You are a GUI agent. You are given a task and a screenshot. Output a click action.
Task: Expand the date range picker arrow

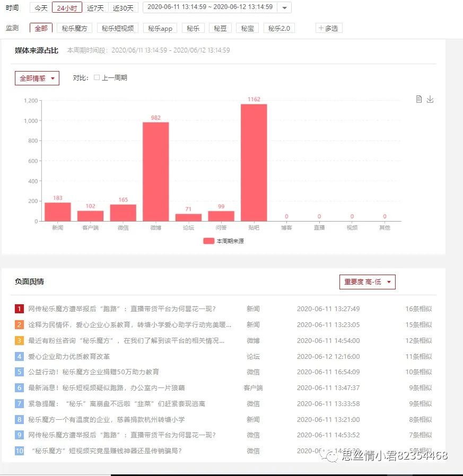pyautogui.click(x=284, y=7)
